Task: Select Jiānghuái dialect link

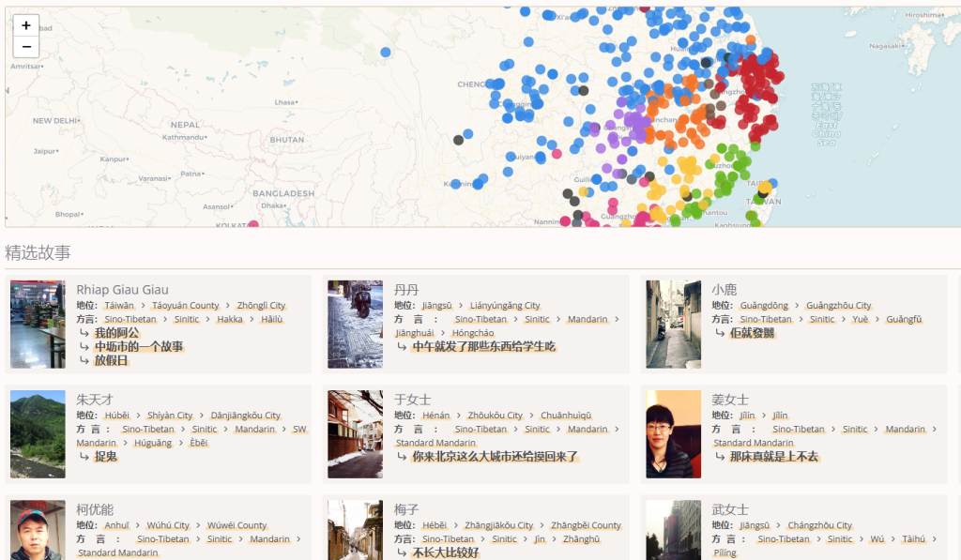Action: [x=415, y=333]
